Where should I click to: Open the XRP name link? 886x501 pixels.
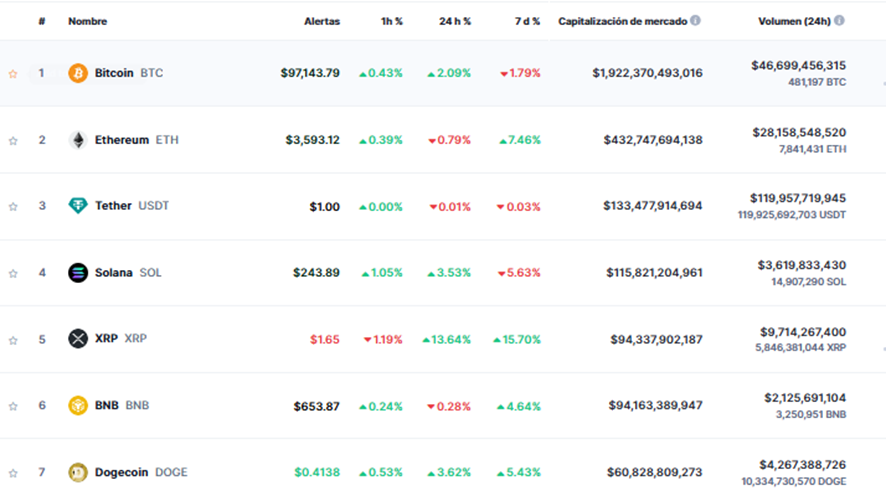click(121, 338)
